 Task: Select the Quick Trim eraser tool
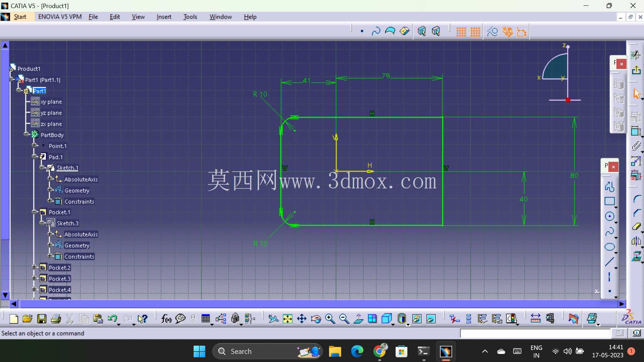pyautogui.click(x=636, y=227)
